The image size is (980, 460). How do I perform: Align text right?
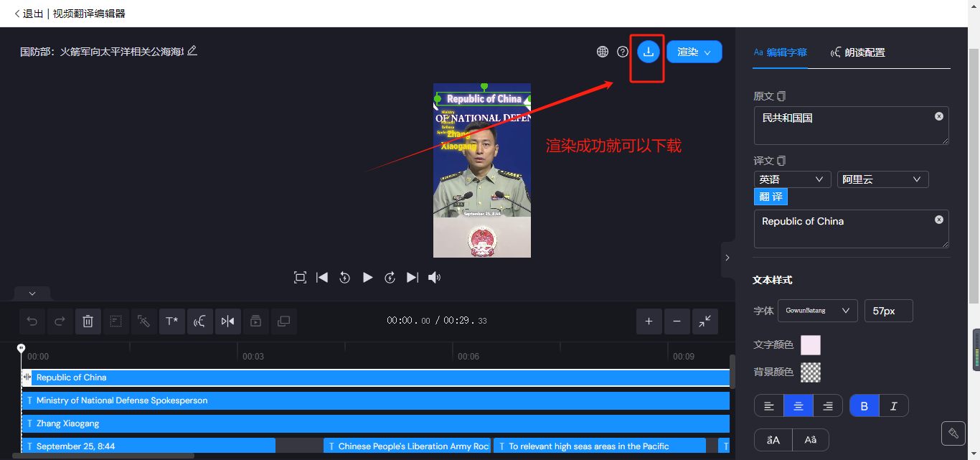[828, 406]
